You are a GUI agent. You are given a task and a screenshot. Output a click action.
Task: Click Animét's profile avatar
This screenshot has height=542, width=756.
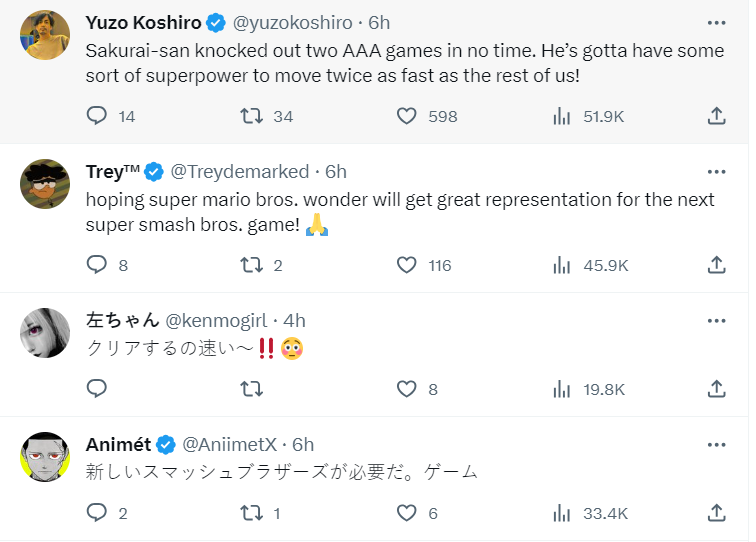pos(45,457)
